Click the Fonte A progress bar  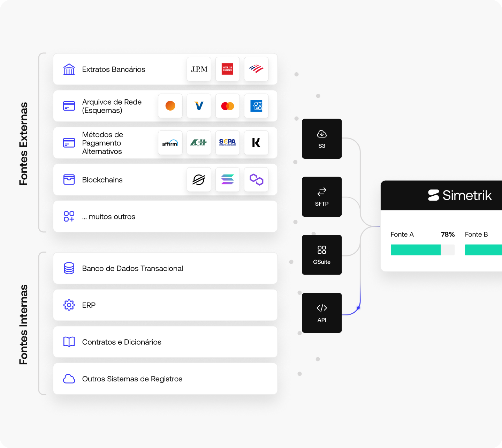(423, 250)
